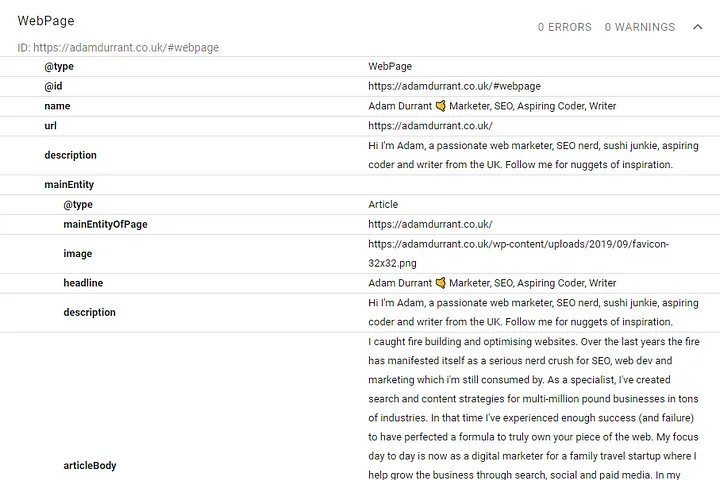
Task: Click the fox emoji in headline row
Action: coord(440,283)
